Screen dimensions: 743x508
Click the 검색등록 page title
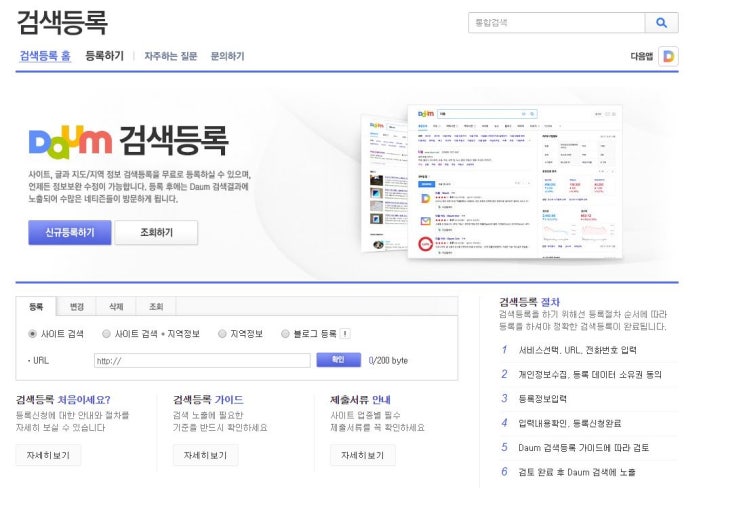pos(62,22)
